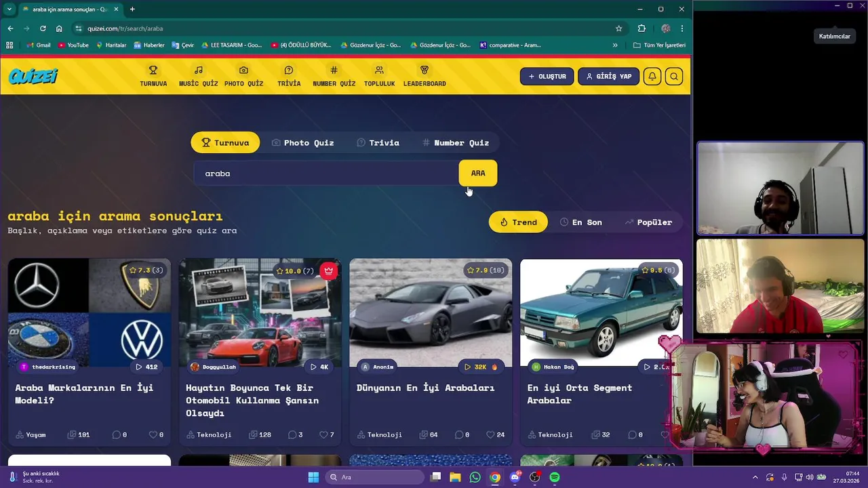Screen dimensions: 868x488
Task: Click the 32K plays count badge
Action: click(x=480, y=367)
